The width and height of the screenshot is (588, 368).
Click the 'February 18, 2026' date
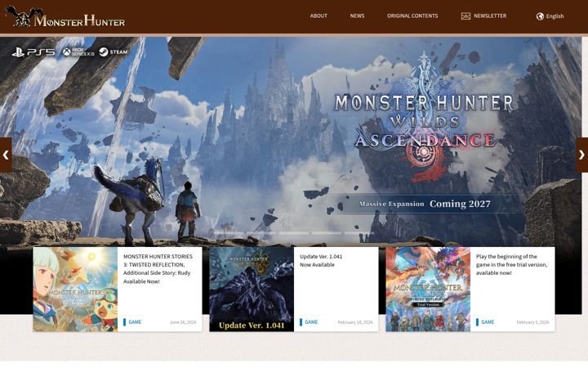pyautogui.click(x=355, y=322)
